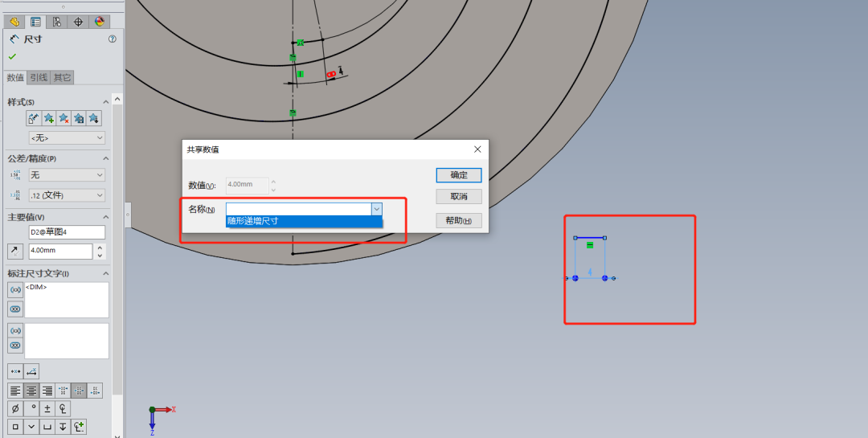
Task: Delete the style (star with red x)
Action: pyautogui.click(x=63, y=118)
